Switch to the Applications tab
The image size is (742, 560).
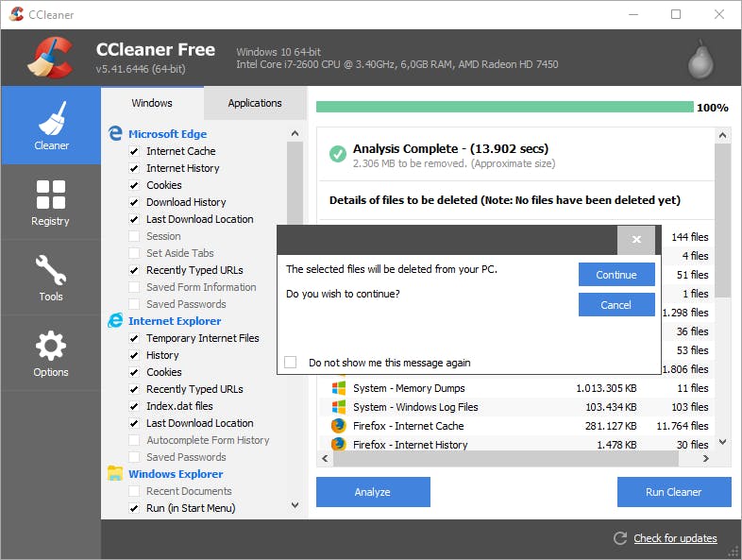255,103
